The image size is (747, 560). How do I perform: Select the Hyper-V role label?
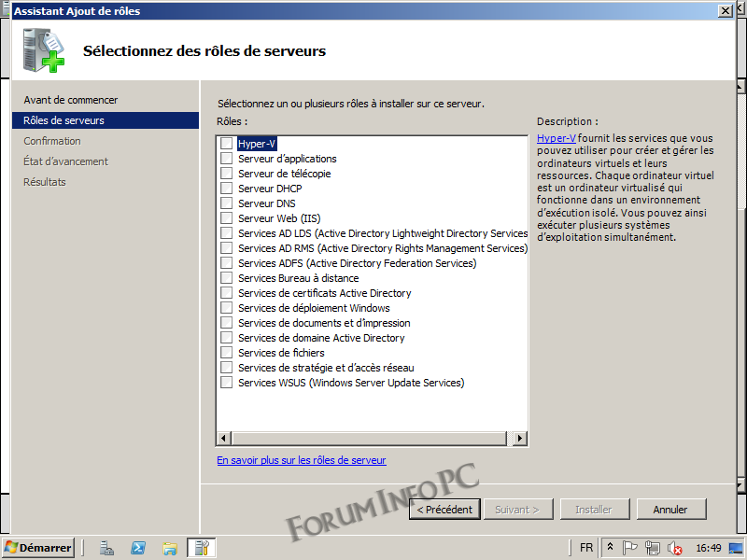coord(256,144)
